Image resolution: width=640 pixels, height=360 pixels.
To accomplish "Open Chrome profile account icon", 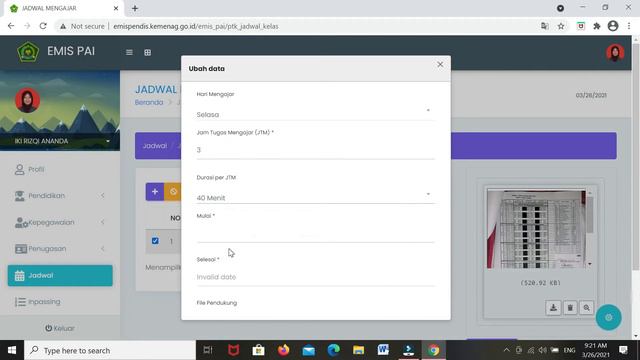I will (613, 26).
